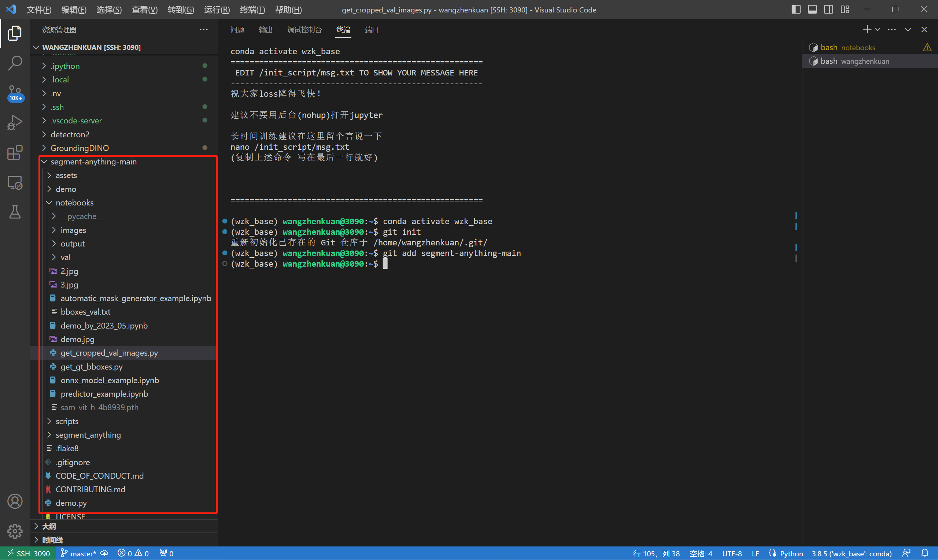This screenshot has height=560, width=938.
Task: Toggle the secondary sidebar layout button
Action: click(x=828, y=10)
